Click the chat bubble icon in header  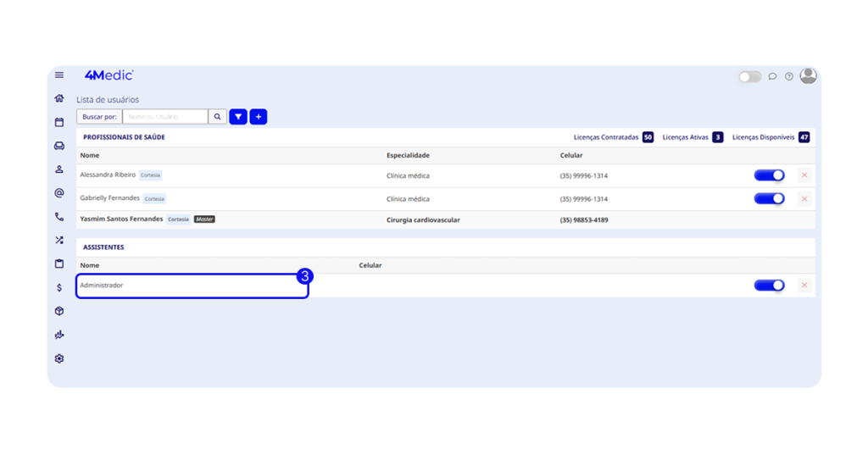[x=772, y=76]
